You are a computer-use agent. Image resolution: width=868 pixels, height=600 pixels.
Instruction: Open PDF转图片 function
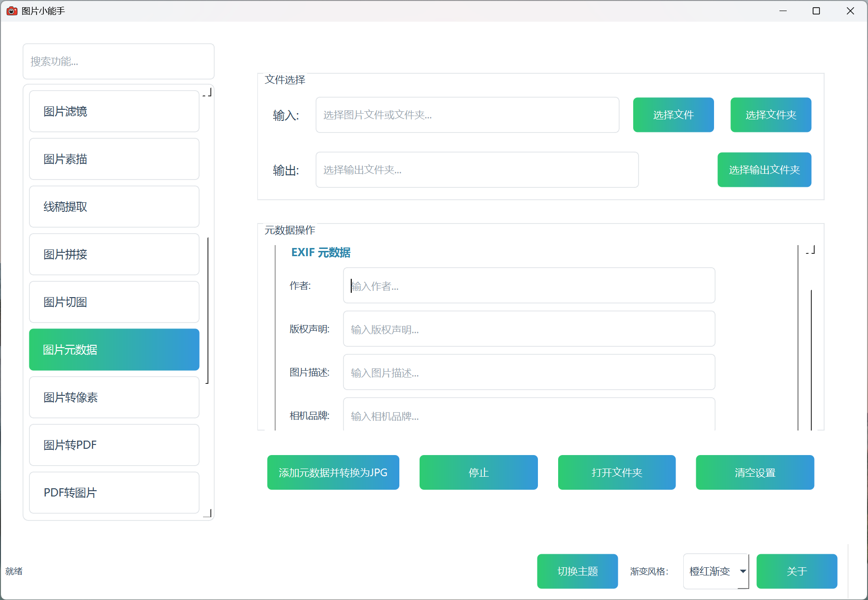coord(114,493)
